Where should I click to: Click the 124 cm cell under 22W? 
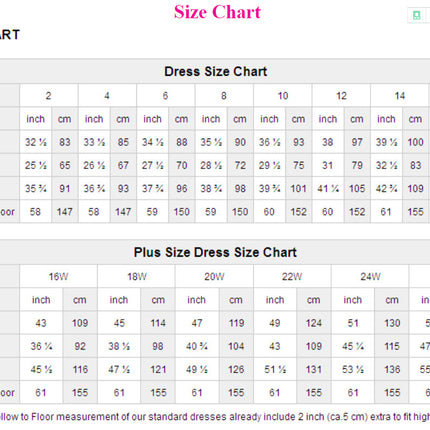click(314, 323)
